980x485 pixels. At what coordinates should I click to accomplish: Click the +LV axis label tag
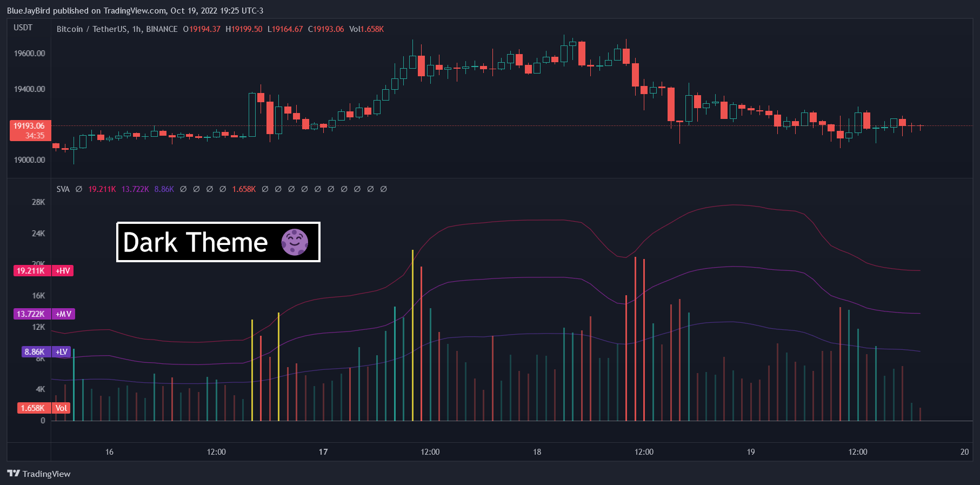(x=62, y=352)
